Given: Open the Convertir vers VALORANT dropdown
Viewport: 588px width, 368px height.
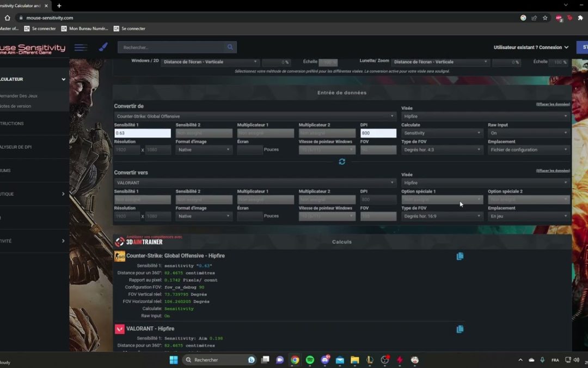Looking at the screenshot, I should [255, 183].
